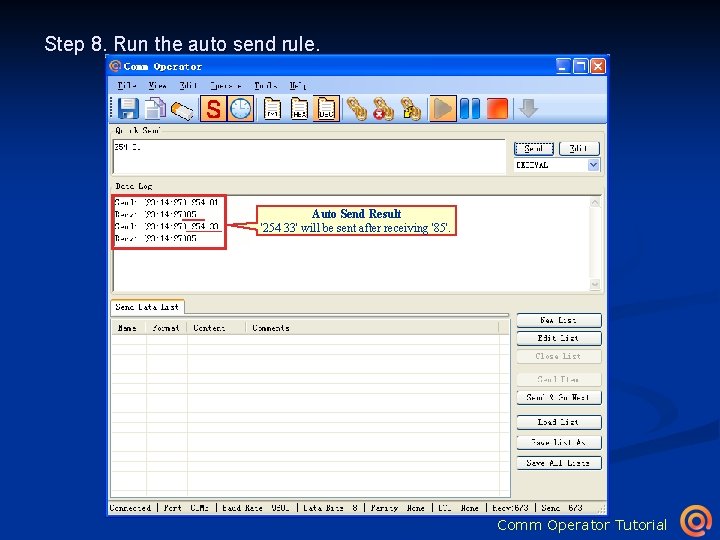Toggle the clock timestamp toolbar icon

pos(240,109)
